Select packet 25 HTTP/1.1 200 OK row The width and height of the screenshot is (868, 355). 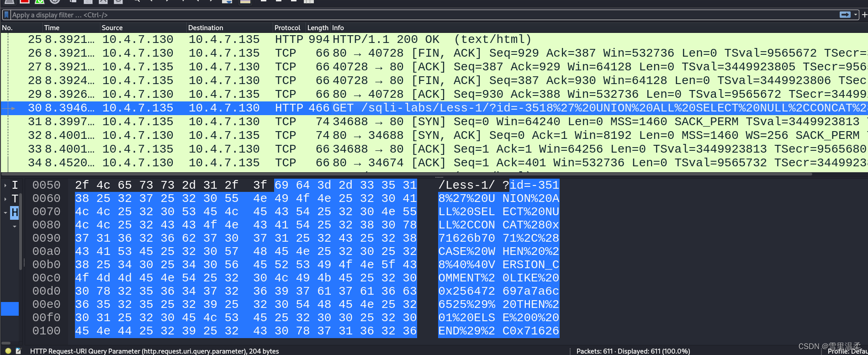434,39
